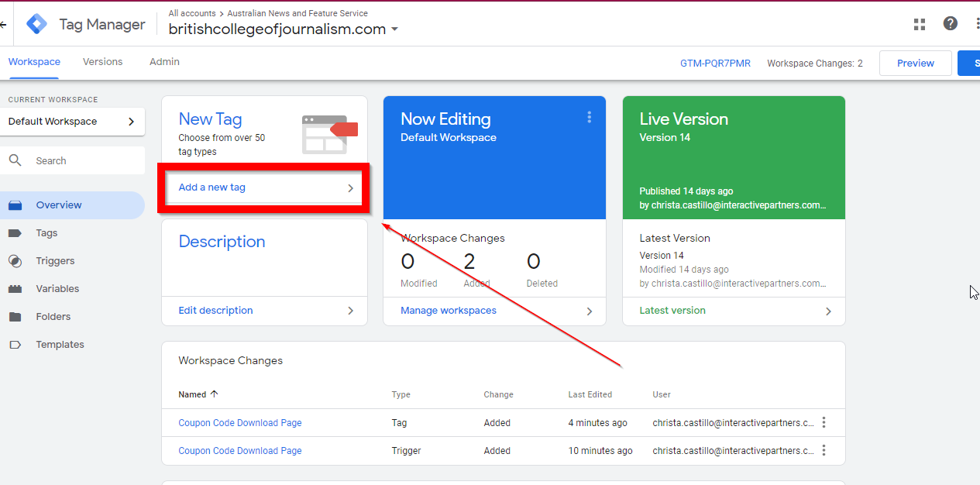Click the Preview button
The height and width of the screenshot is (485, 980).
click(x=915, y=63)
